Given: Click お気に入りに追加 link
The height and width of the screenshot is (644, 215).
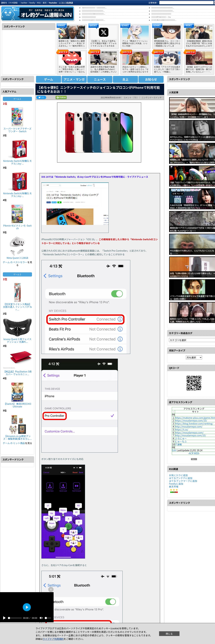Looking at the screenshot, I should 178,475.
